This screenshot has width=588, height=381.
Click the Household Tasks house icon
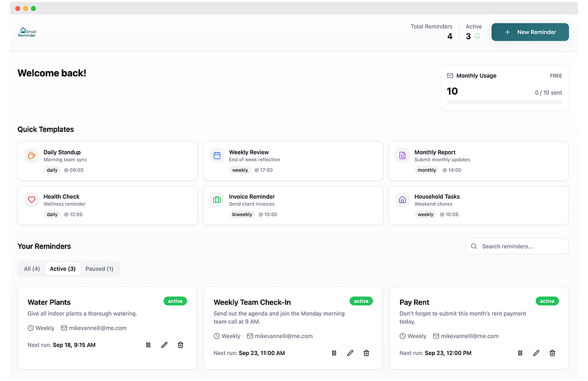[403, 199]
